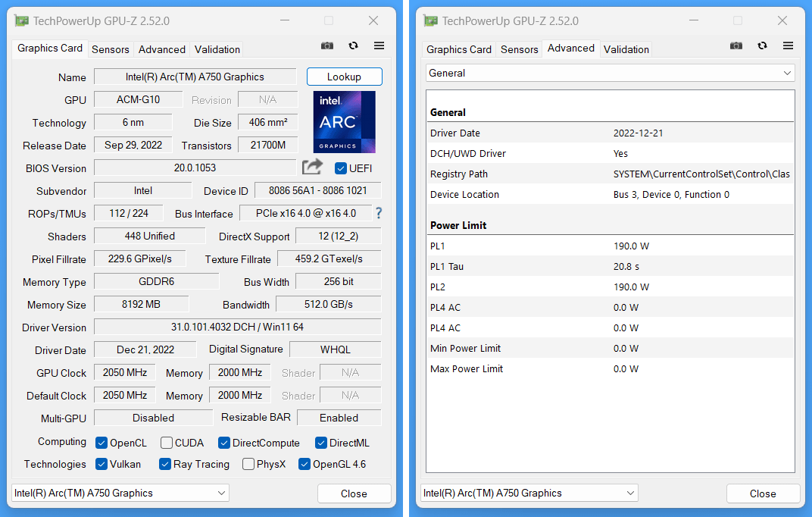Open the GPU selector dropdown in the left window
The image size is (812, 517).
coord(120,493)
